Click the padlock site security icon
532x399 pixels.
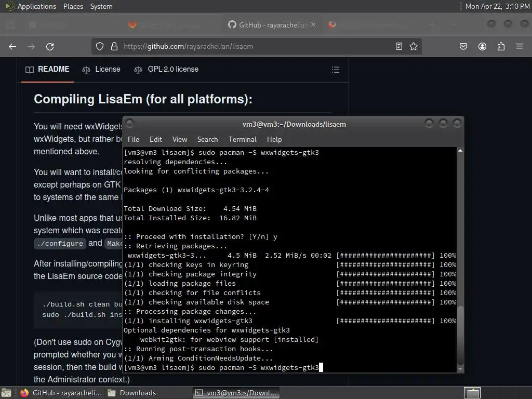(114, 46)
